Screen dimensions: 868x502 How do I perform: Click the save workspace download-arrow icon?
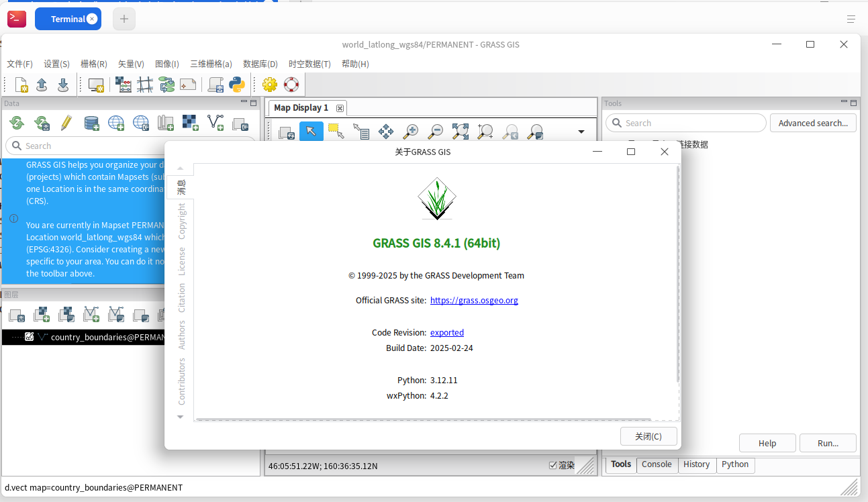pos(63,85)
